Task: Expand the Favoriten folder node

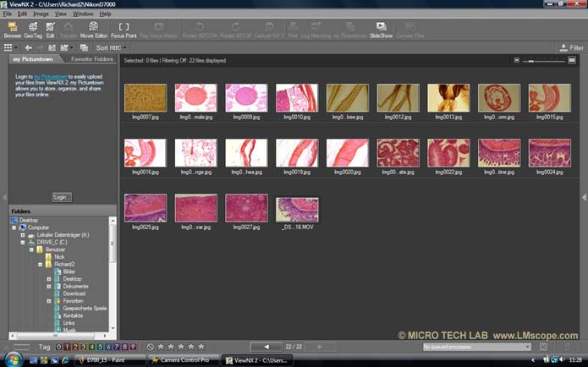Action: tap(49, 301)
